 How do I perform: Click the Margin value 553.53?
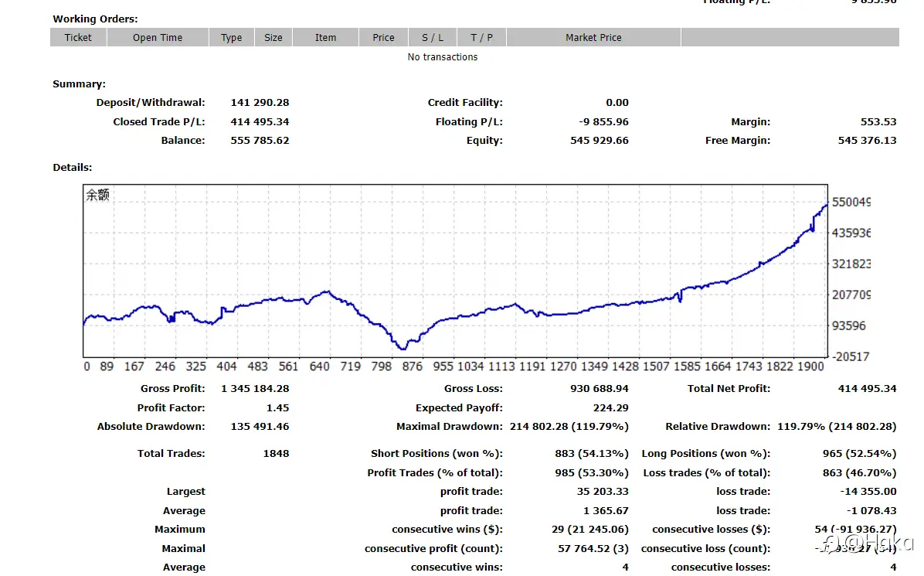pyautogui.click(x=878, y=122)
